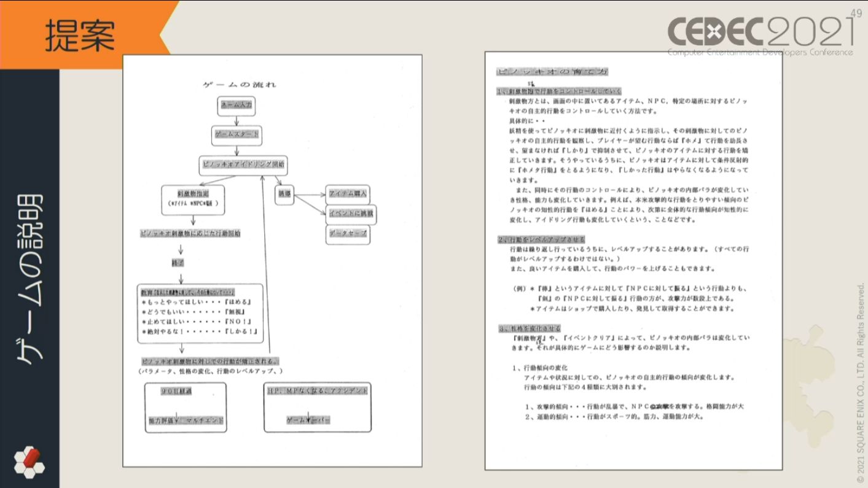Screen dimensions: 868x488
Task: Click the アイテム購入 flowchart box
Action: tap(348, 193)
